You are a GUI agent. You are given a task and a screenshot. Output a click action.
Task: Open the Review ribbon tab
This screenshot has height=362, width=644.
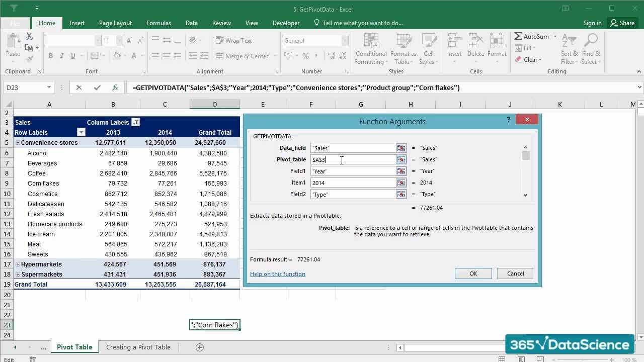(x=221, y=23)
